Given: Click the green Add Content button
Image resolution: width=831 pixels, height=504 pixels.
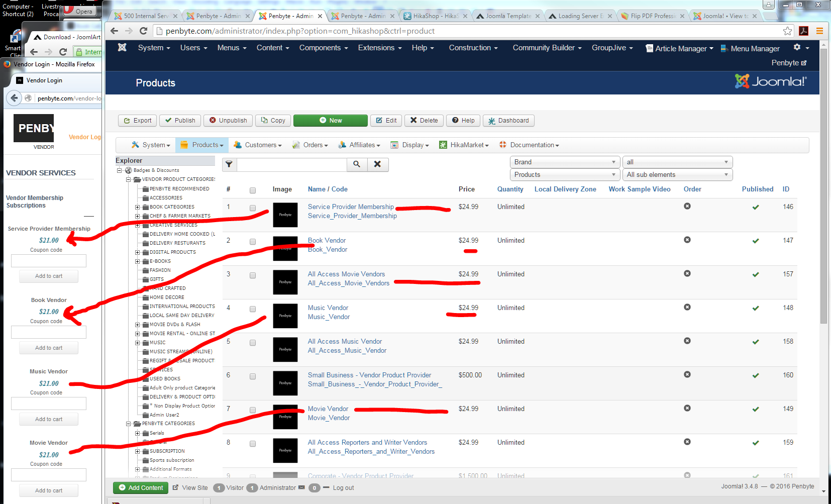Looking at the screenshot, I should pyautogui.click(x=141, y=487).
